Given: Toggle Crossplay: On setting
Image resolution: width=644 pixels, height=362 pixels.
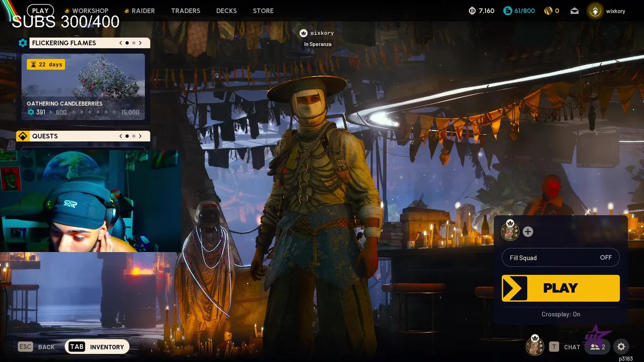Looking at the screenshot, I should click(x=560, y=314).
